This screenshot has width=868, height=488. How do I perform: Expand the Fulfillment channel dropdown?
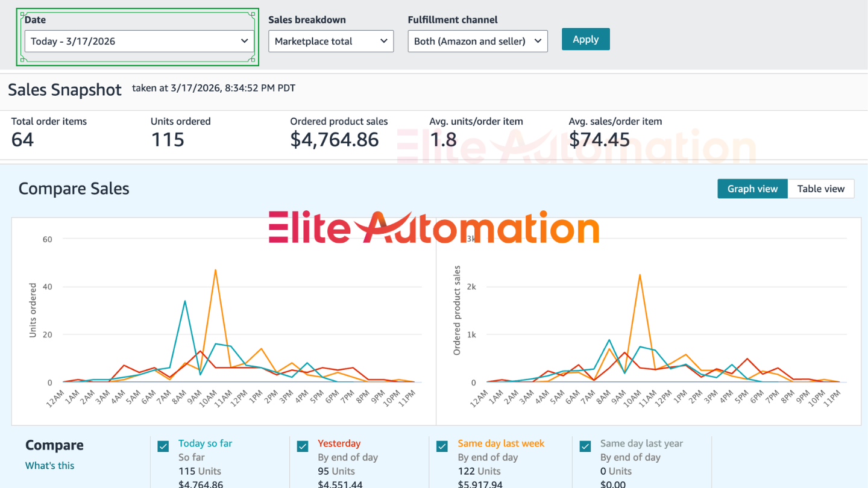point(477,41)
